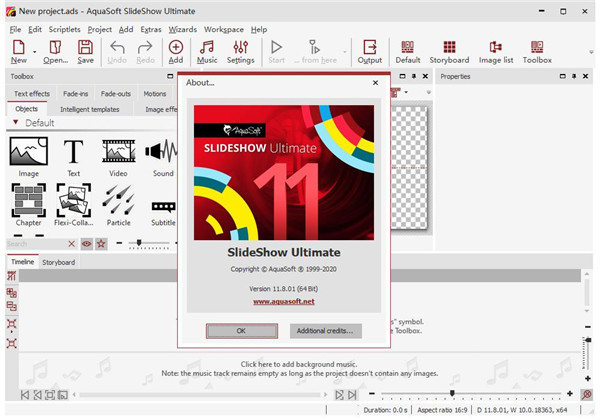Pick the Particle object in Toolbox
The height and width of the screenshot is (420, 600).
pos(118,205)
